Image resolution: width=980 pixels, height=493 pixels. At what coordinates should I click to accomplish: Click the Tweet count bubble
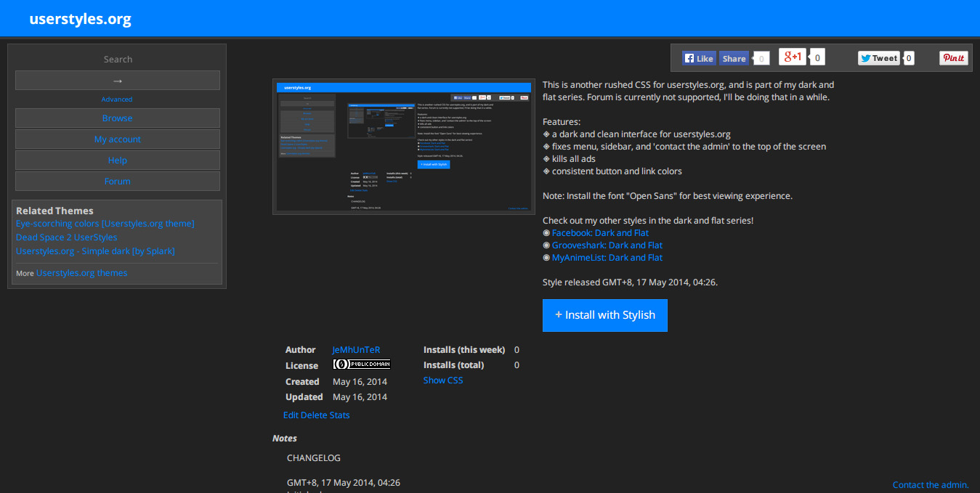909,58
